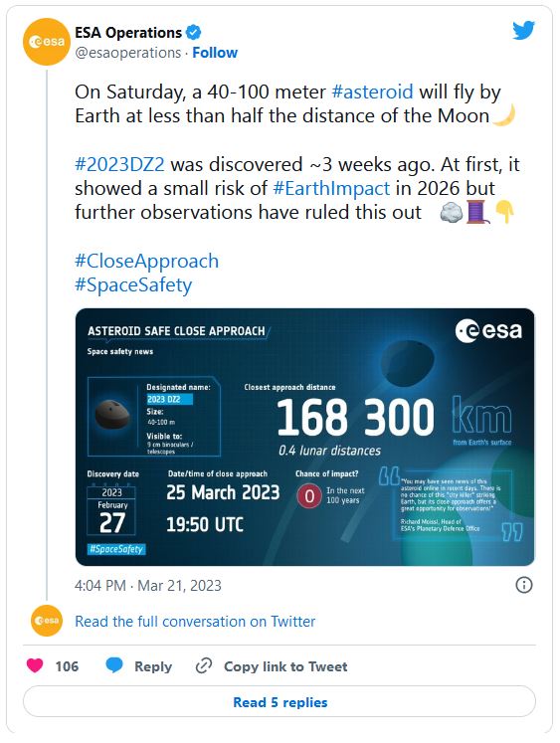Viewport: 560px width, 743px height.
Task: Follow the ESA Operations account
Action: 215,53
